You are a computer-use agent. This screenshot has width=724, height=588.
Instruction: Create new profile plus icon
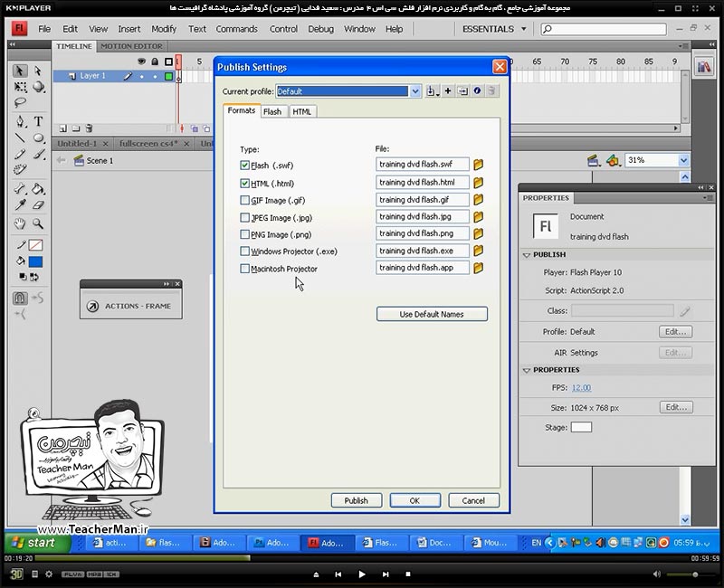(447, 91)
